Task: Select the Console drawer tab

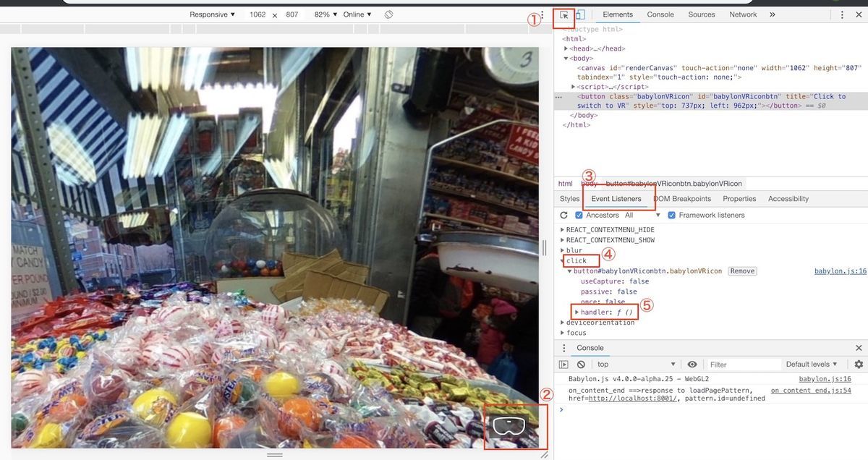Action: tap(590, 348)
